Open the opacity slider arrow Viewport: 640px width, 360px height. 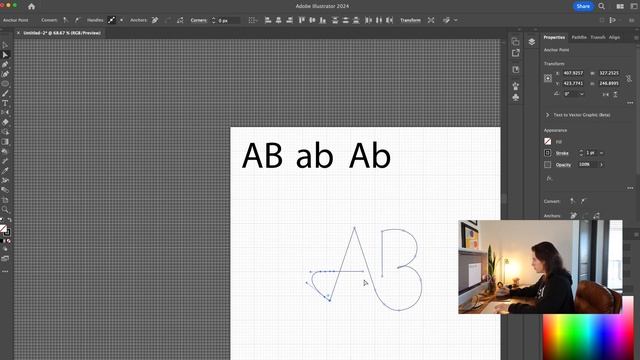pos(601,164)
